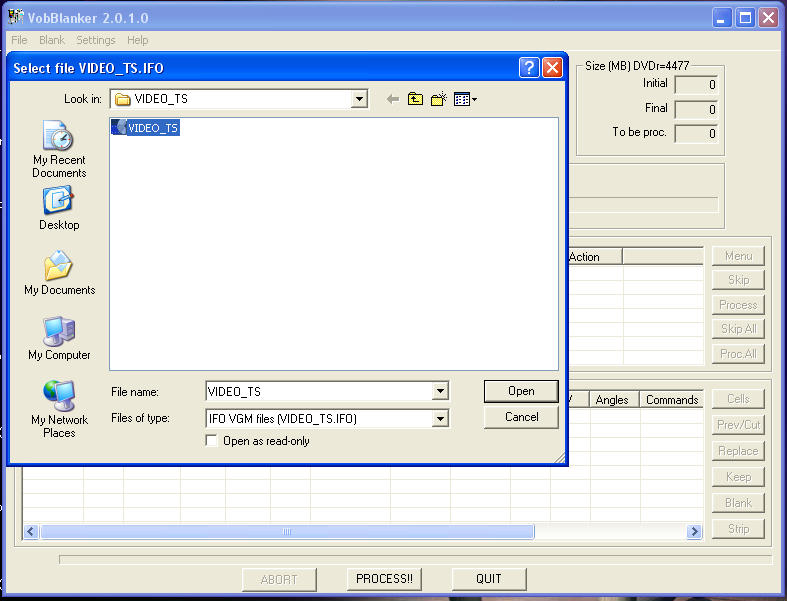
Task: Open the Blank menu
Action: 52,40
